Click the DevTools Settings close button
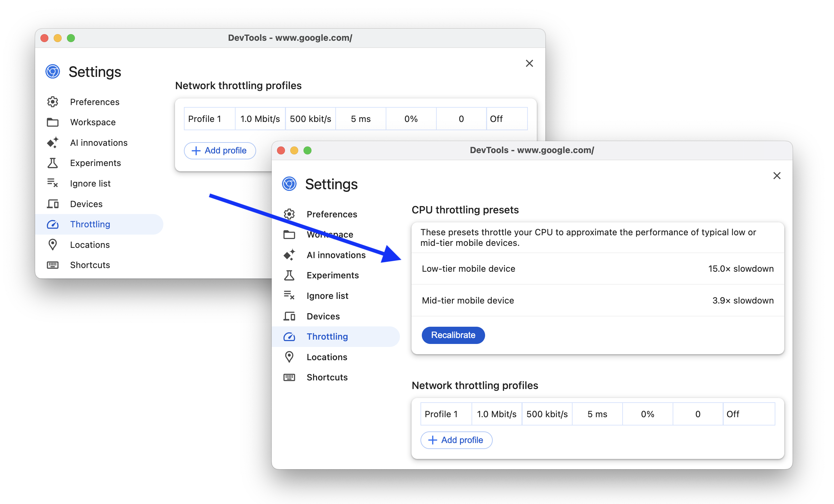This screenshot has height=504, width=834. (x=777, y=175)
